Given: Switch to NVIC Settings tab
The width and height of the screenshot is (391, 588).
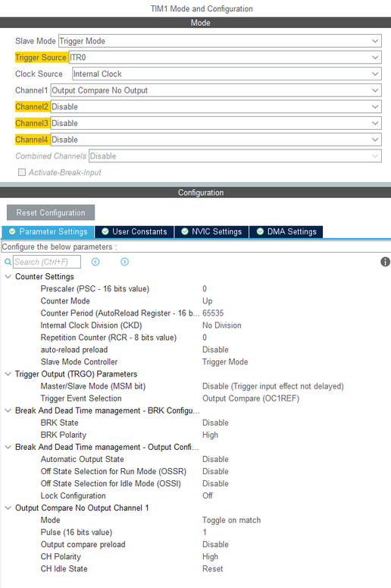Looking at the screenshot, I should [211, 231].
